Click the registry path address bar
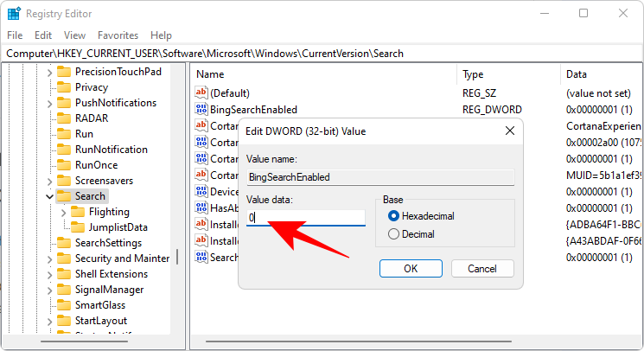Screen dimensions: 644x351 pyautogui.click(x=322, y=54)
